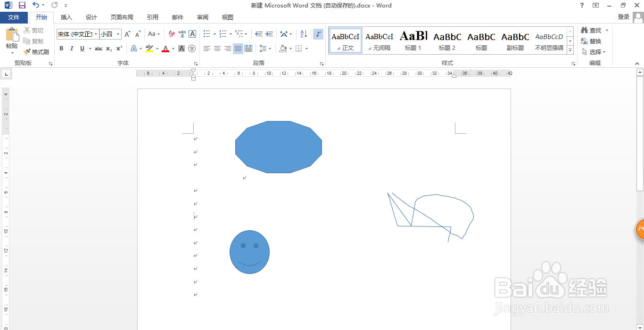Switch to Insert (插入) tab
The height and width of the screenshot is (330, 644).
coord(66,17)
